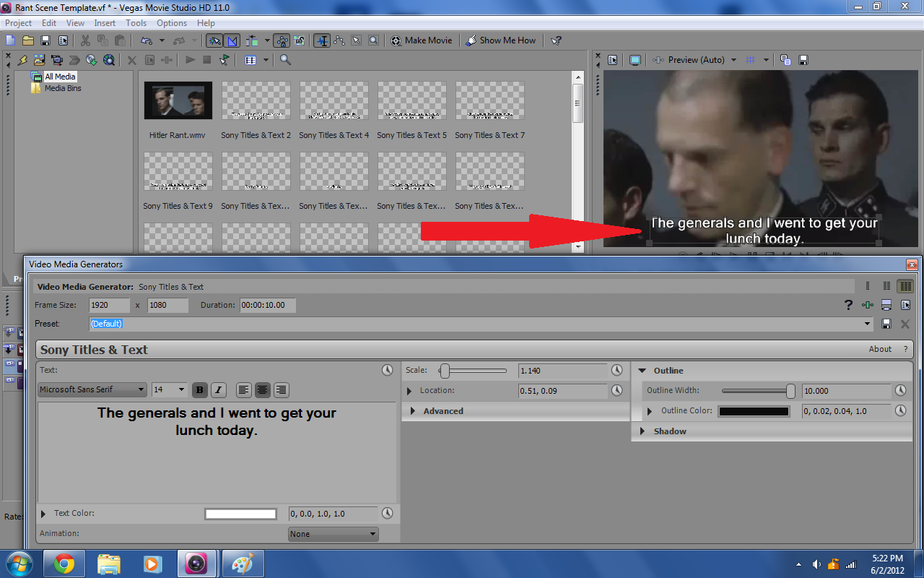
Task: Open the Animation None dropdown
Action: pos(333,534)
